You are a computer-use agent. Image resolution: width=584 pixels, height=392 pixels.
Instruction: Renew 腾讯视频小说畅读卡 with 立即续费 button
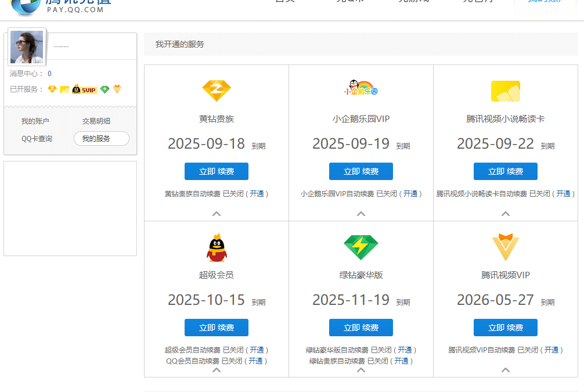[506, 171]
